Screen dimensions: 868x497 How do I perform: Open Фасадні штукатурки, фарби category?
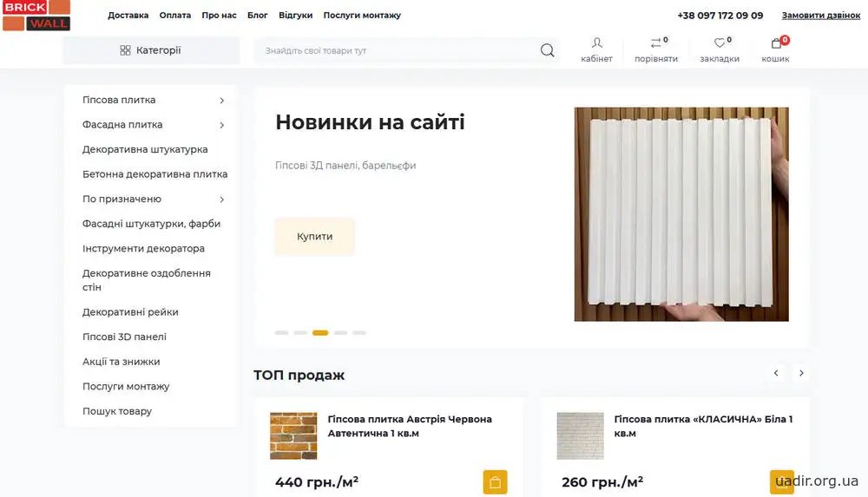pos(151,224)
